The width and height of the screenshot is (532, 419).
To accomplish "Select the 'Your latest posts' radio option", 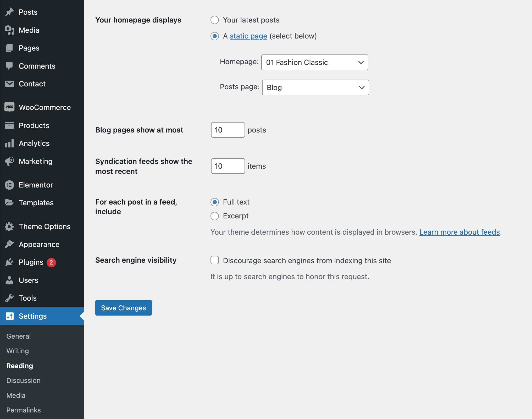I will [215, 20].
